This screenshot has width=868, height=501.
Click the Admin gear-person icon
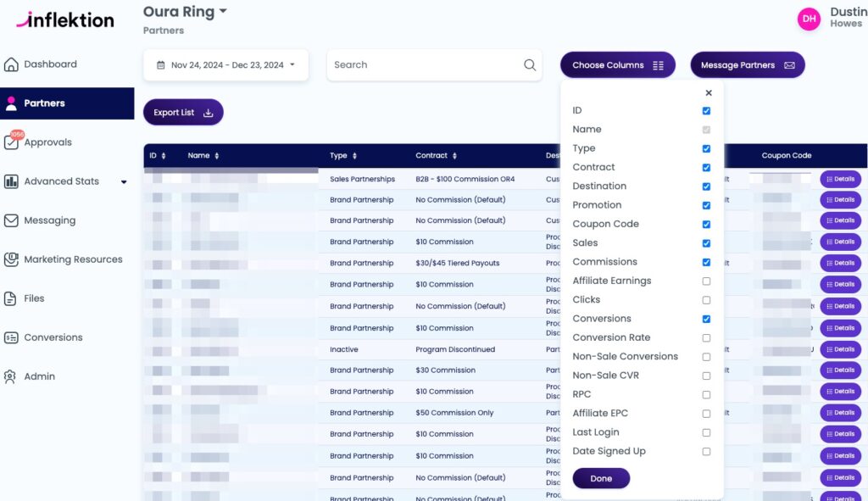tap(10, 376)
